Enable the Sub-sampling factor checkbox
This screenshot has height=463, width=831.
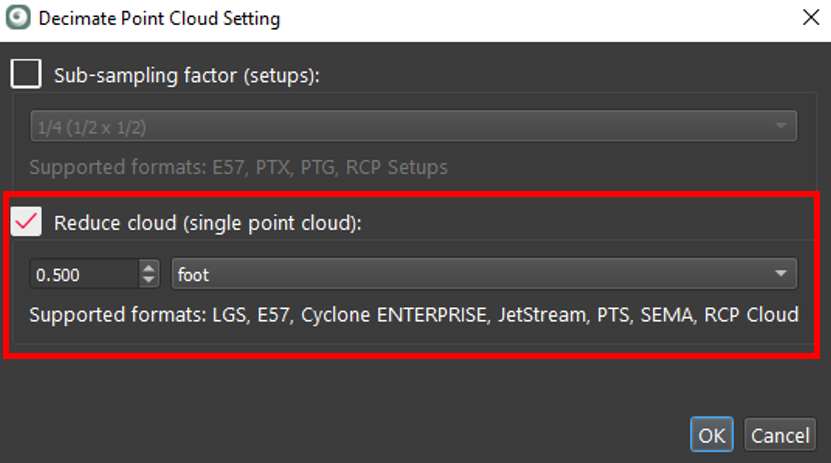pos(26,74)
